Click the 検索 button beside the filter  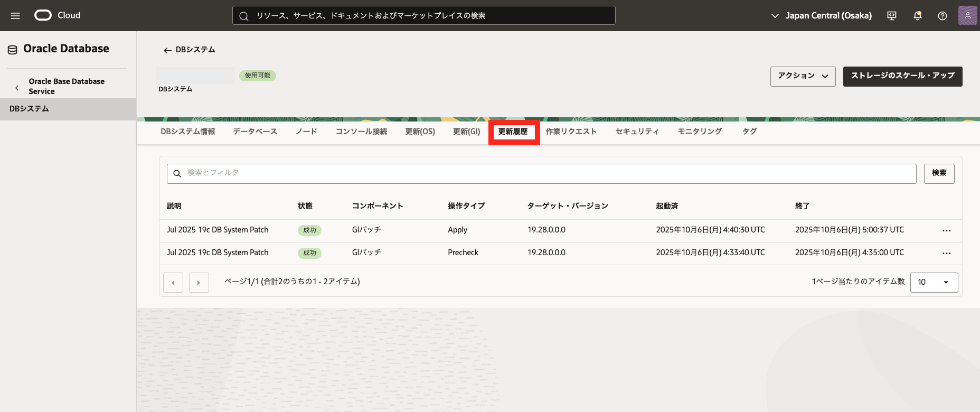click(x=939, y=173)
